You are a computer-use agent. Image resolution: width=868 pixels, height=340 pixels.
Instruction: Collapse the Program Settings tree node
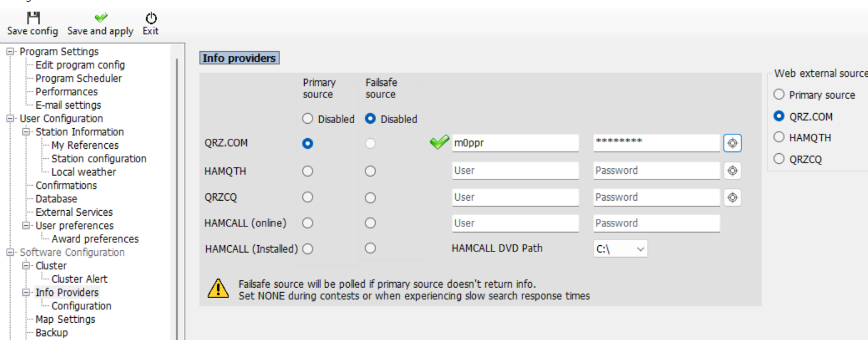tap(9, 52)
